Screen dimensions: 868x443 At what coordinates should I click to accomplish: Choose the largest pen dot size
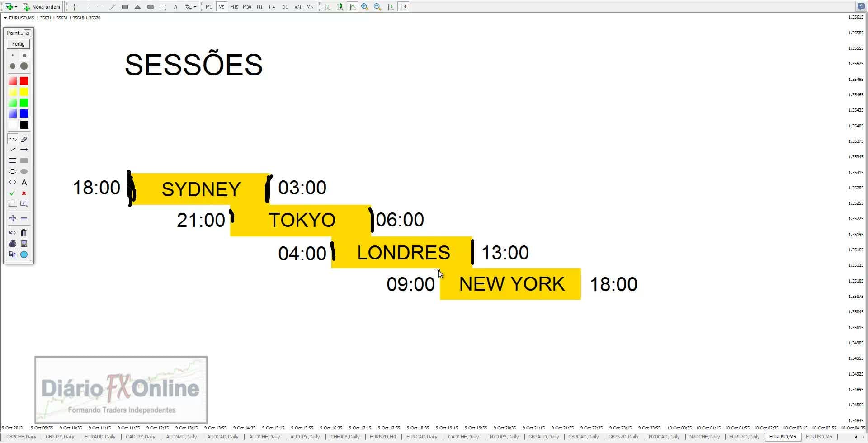coord(24,66)
